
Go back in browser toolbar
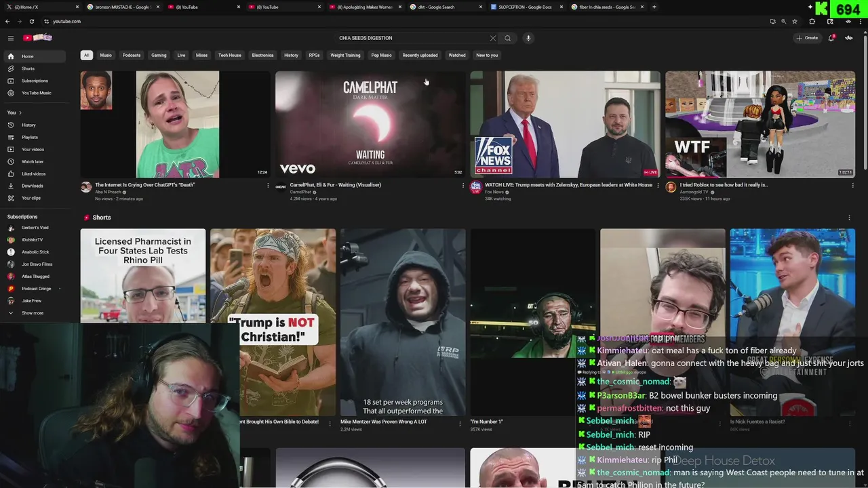7,21
